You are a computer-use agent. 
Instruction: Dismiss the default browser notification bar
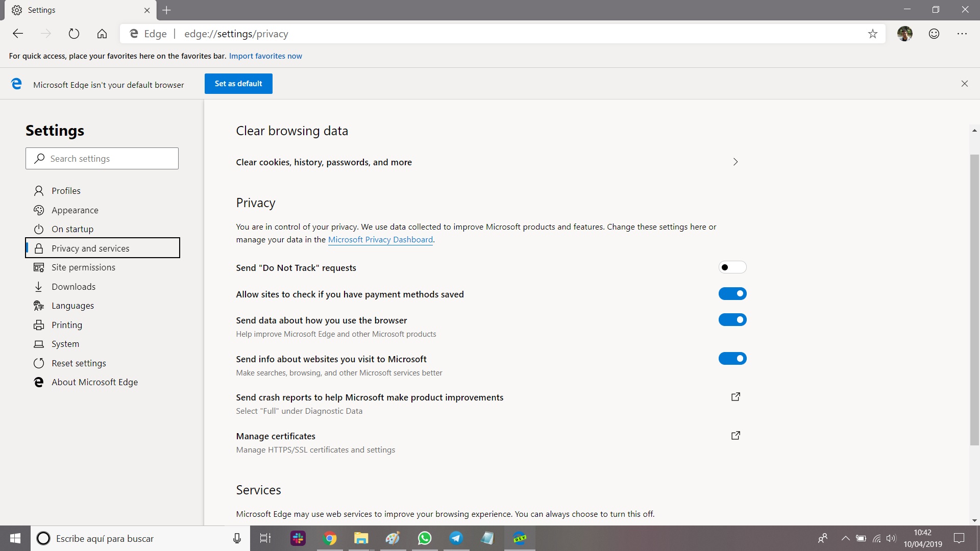point(965,84)
